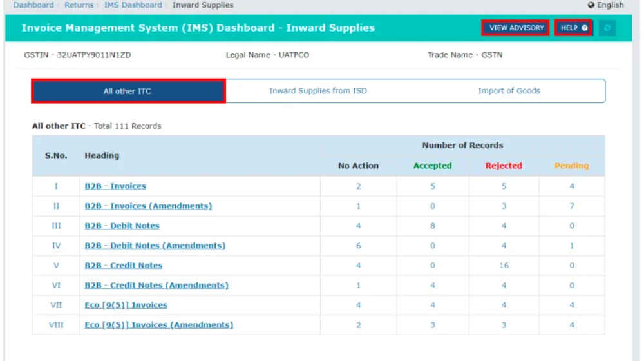The height and width of the screenshot is (361, 644).
Task: Open B2B - Debit Notes link
Action: click(122, 226)
